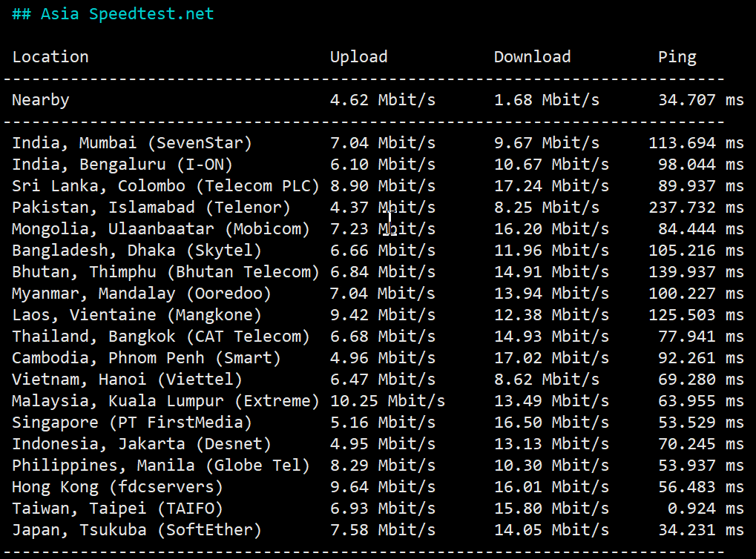
Task: Click the Asia Speedtest.net heading
Action: coord(113,14)
